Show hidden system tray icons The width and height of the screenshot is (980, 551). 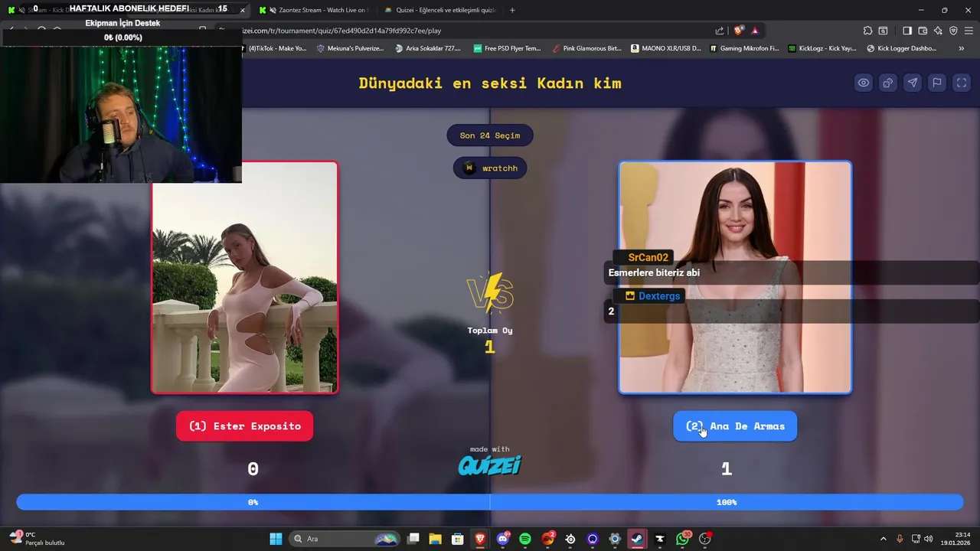(883, 539)
